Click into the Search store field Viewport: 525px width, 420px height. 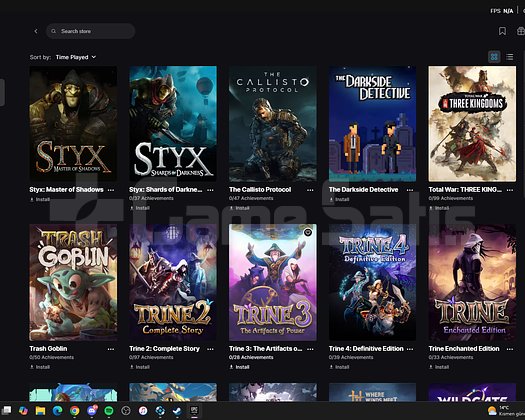(x=90, y=31)
